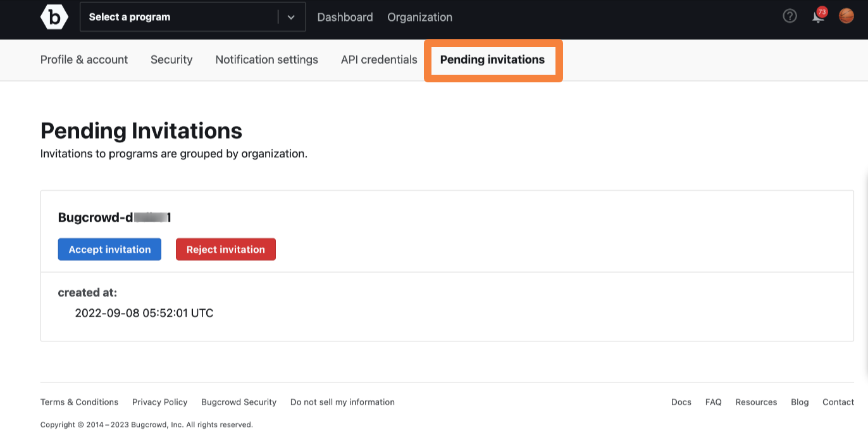Open the Bugcrowd Security footer link
This screenshot has height=430, width=868.
pyautogui.click(x=239, y=402)
